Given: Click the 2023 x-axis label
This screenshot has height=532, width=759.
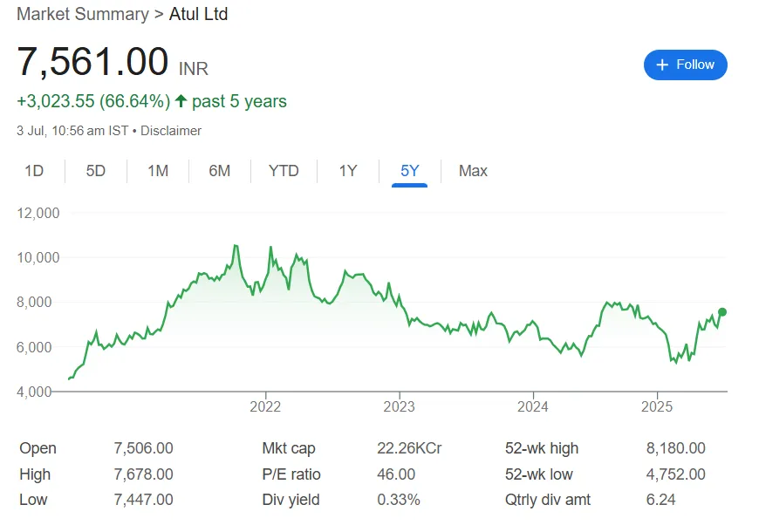Looking at the screenshot, I should tap(399, 406).
